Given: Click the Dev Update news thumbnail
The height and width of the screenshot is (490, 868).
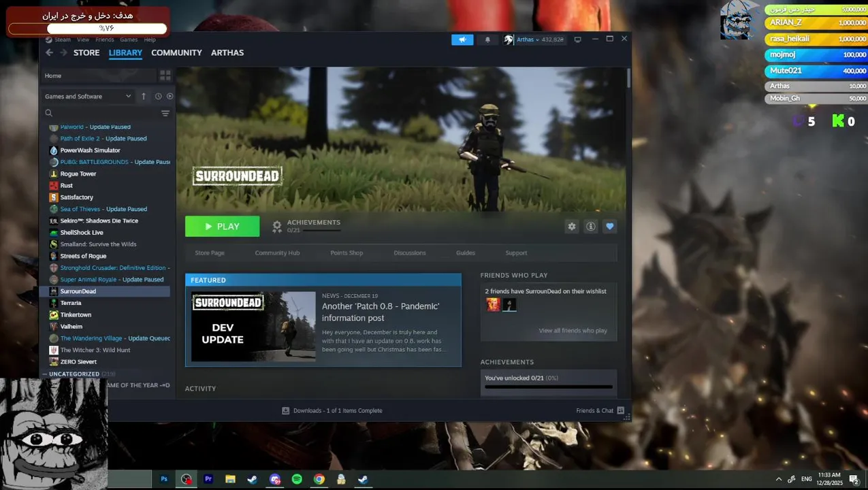Looking at the screenshot, I should (x=253, y=327).
